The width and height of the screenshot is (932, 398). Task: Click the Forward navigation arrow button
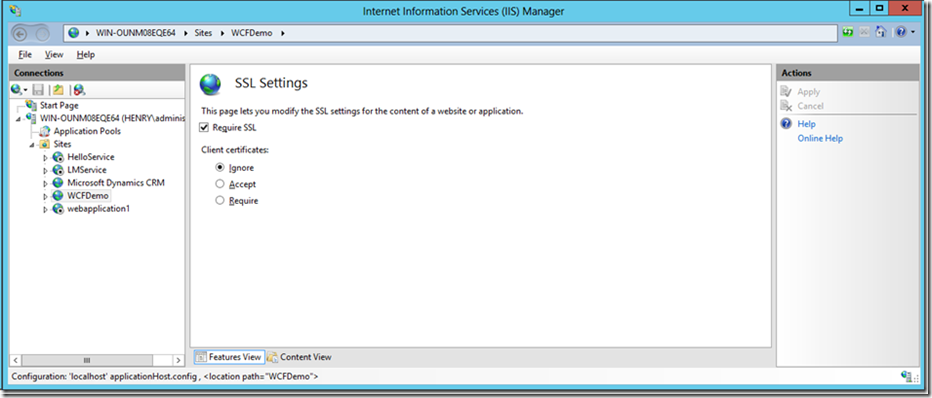tap(42, 34)
